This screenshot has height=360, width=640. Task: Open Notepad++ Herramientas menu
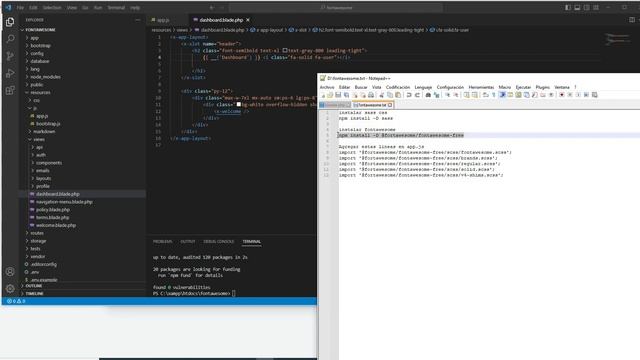pos(481,87)
